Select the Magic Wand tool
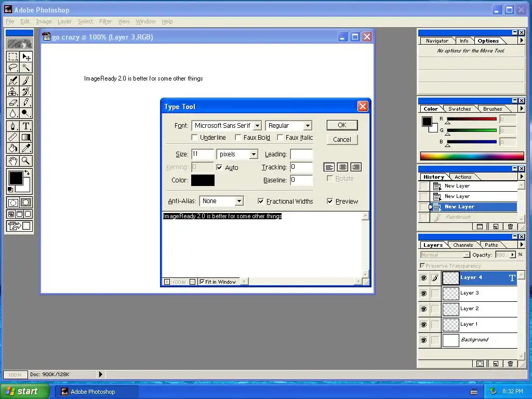Screen dimensions: 532x399 click(x=26, y=68)
